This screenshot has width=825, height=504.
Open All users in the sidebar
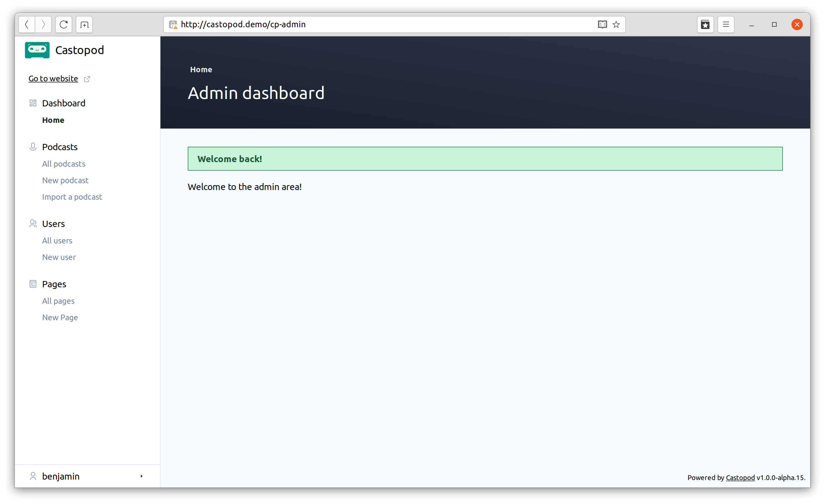57,241
